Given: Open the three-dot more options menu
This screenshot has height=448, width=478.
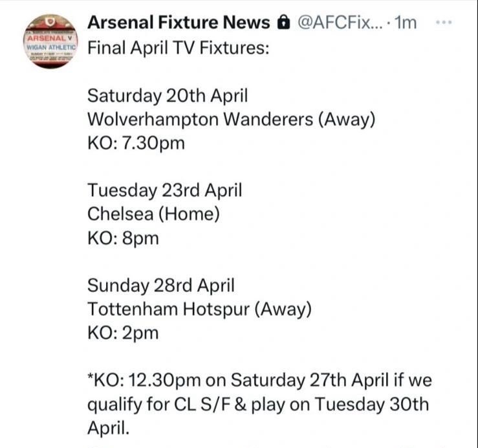Looking at the screenshot, I should point(443,23).
